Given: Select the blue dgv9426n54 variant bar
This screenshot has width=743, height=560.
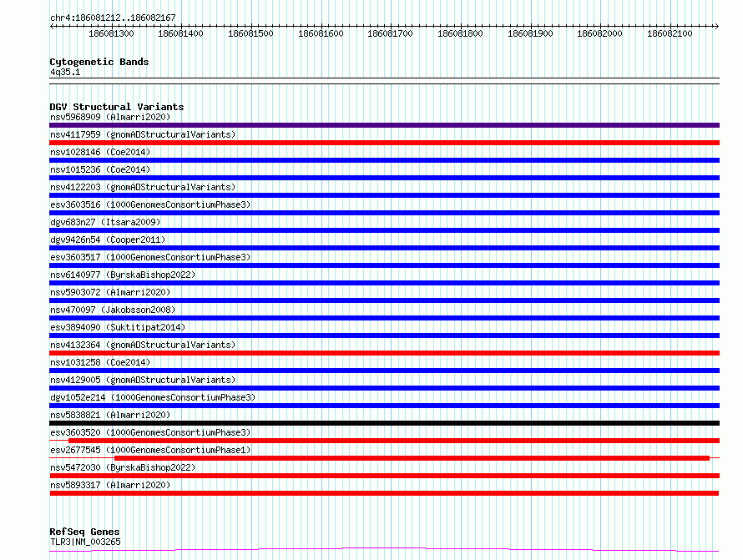Looking at the screenshot, I should point(384,248).
